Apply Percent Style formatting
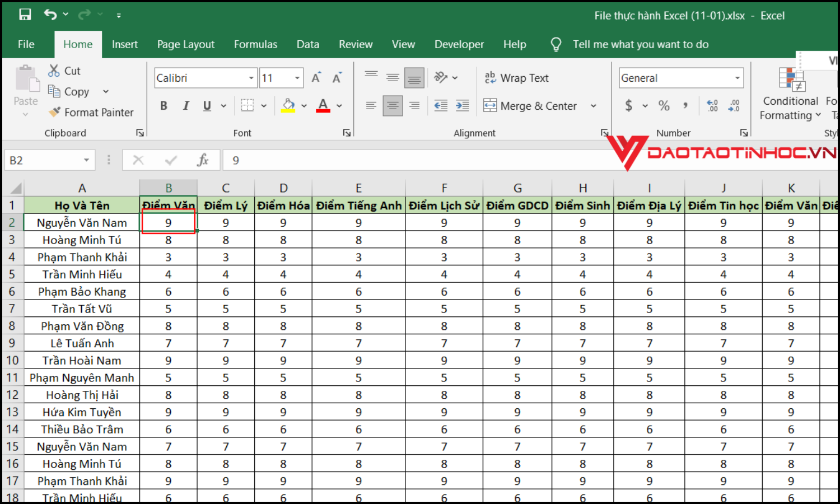This screenshot has width=840, height=504. (x=664, y=105)
